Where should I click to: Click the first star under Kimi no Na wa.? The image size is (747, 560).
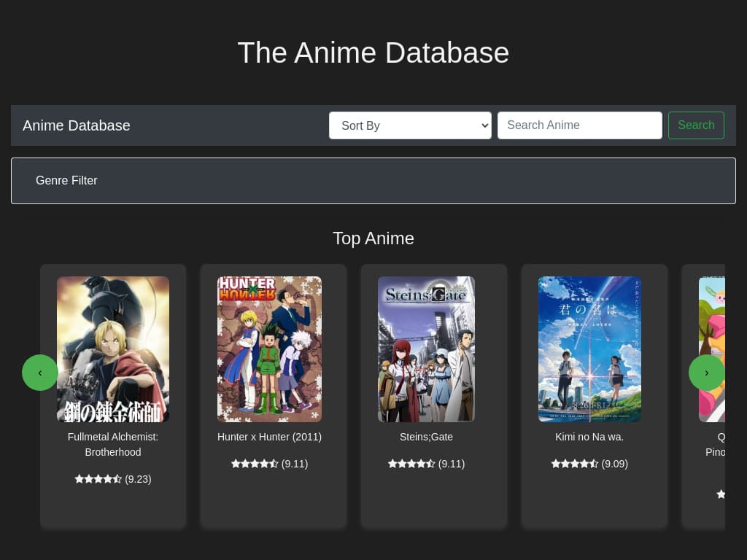[556, 464]
